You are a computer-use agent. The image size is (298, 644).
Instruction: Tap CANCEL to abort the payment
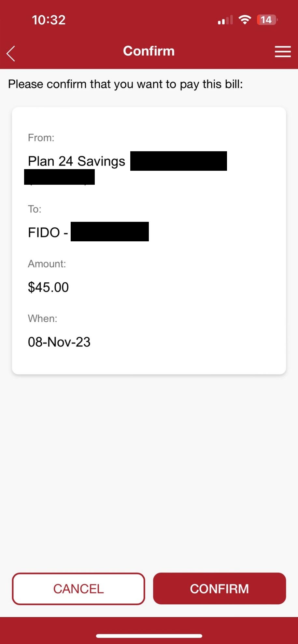coord(78,589)
